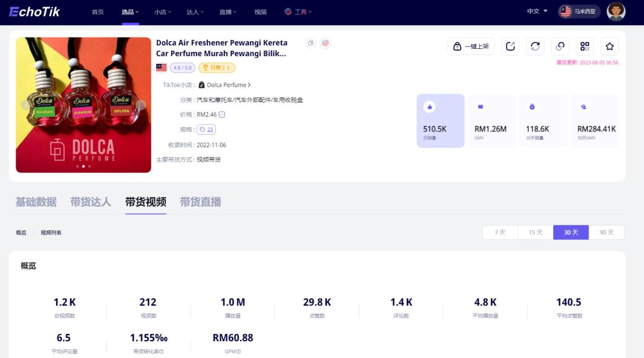Open the 中文 language selector
644x358 pixels.
click(537, 11)
